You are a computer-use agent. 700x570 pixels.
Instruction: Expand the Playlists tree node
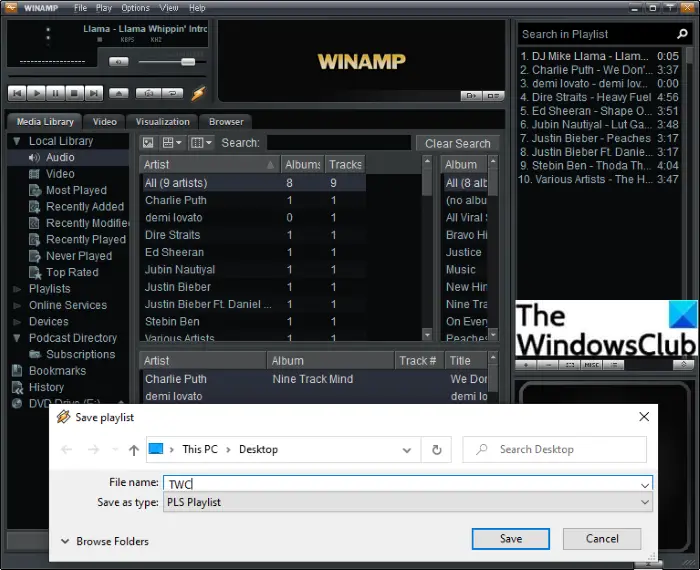tap(17, 289)
